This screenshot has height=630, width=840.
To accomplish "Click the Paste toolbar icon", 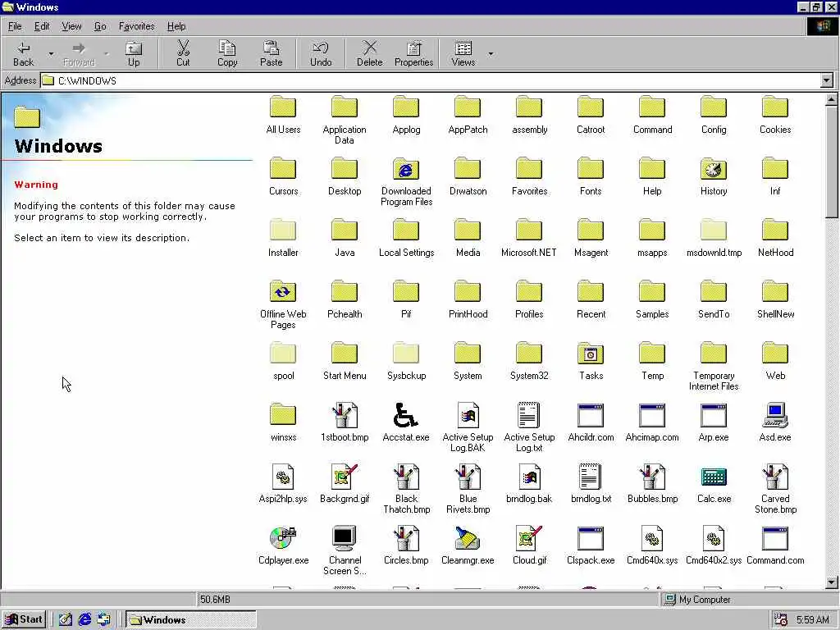I will (x=271, y=54).
